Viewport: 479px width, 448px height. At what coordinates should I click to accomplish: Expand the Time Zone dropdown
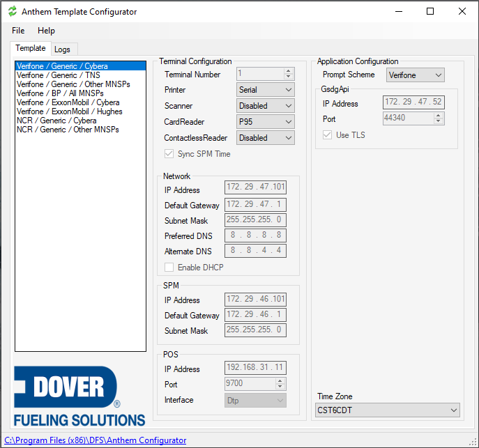pos(388,410)
